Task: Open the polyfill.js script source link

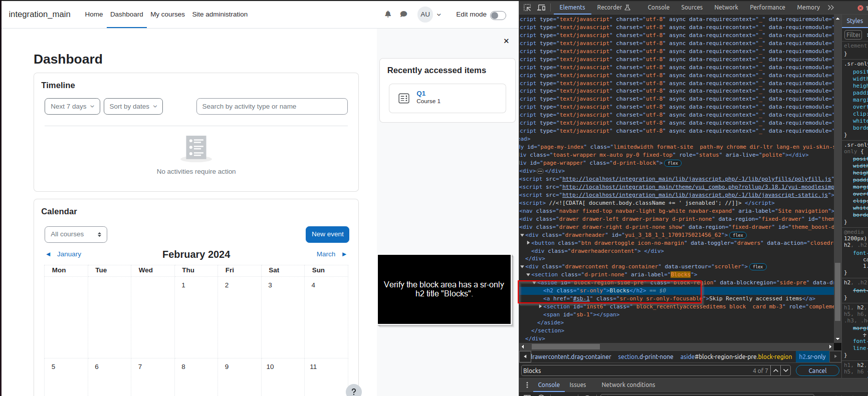Action: coord(698,179)
